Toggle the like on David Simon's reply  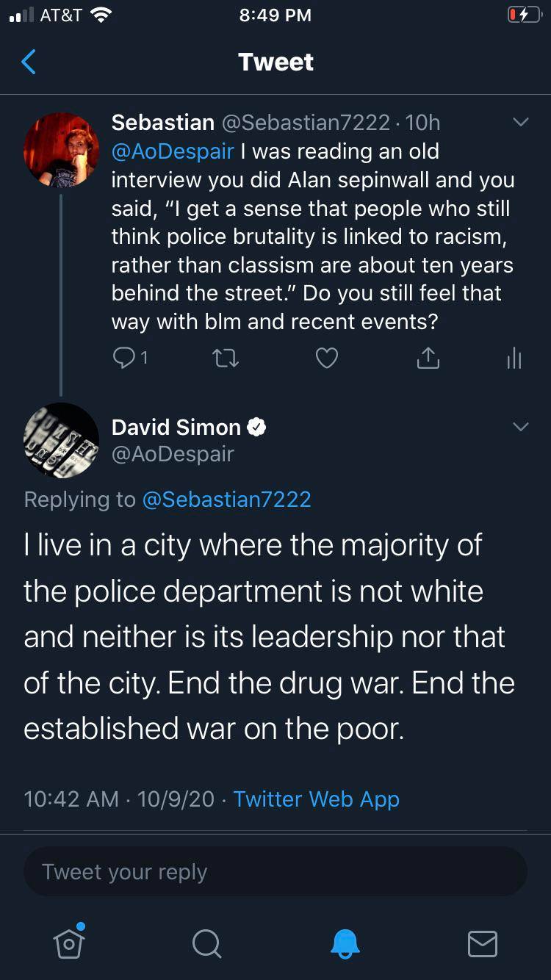[326, 358]
